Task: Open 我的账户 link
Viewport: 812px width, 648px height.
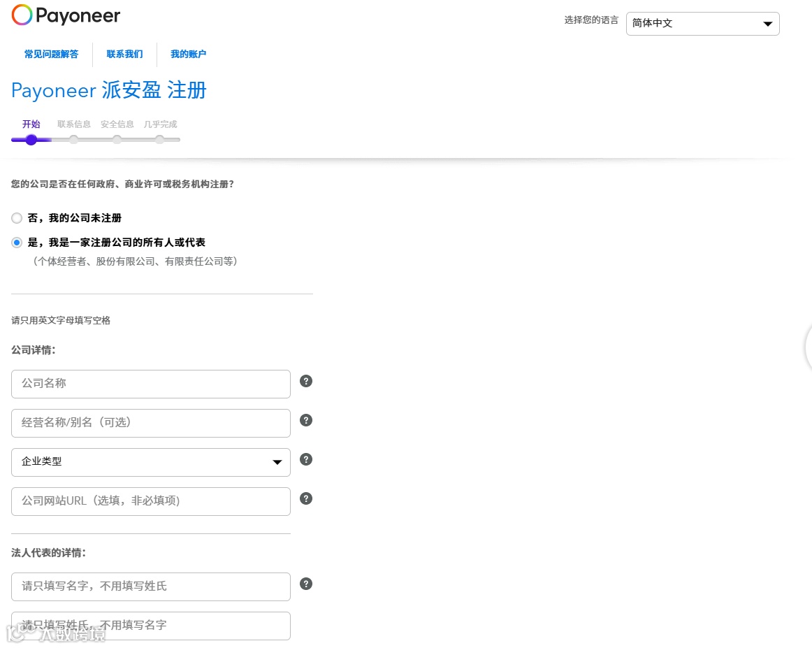Action: 189,55
